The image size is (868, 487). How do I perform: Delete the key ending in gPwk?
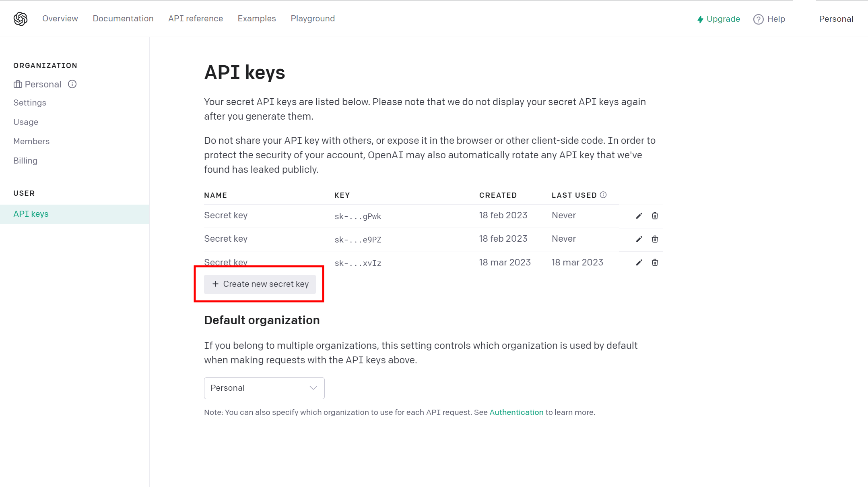655,216
